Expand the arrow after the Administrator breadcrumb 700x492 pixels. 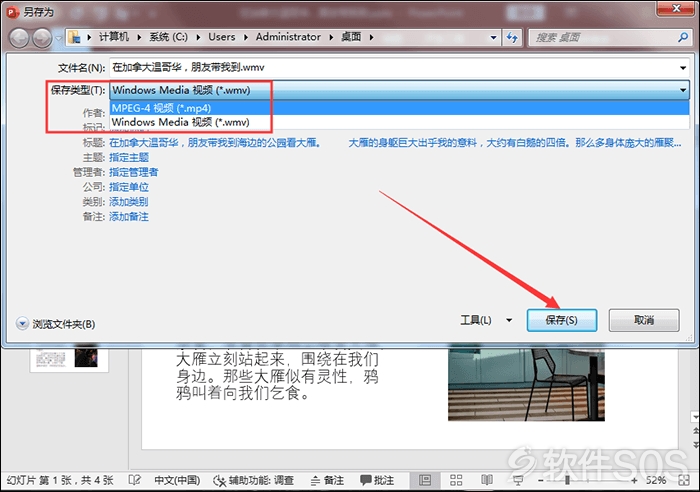[331, 37]
